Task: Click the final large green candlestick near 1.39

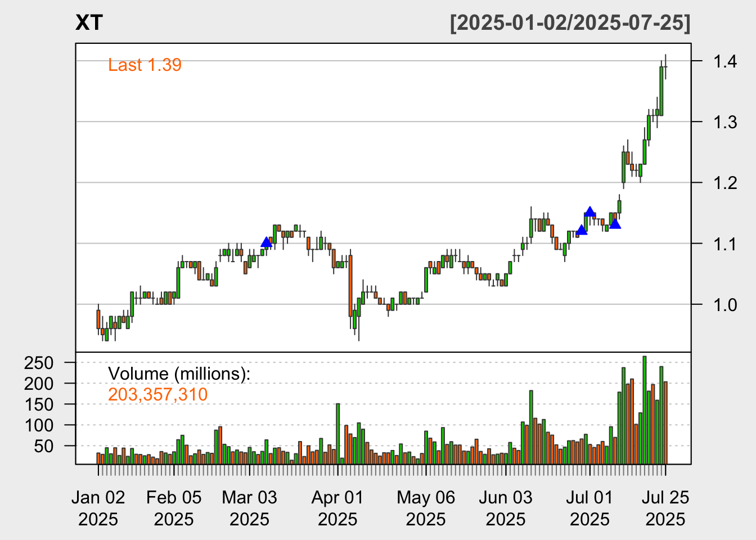Action: tap(661, 91)
